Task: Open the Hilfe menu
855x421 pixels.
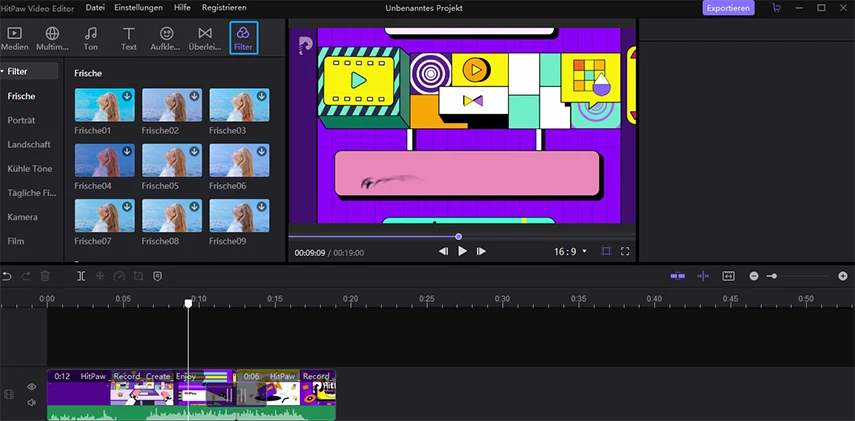Action: tap(182, 8)
